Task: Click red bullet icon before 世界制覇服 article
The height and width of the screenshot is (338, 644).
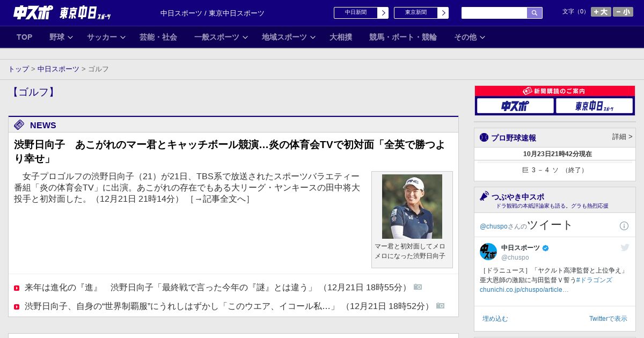Action: pos(17,307)
